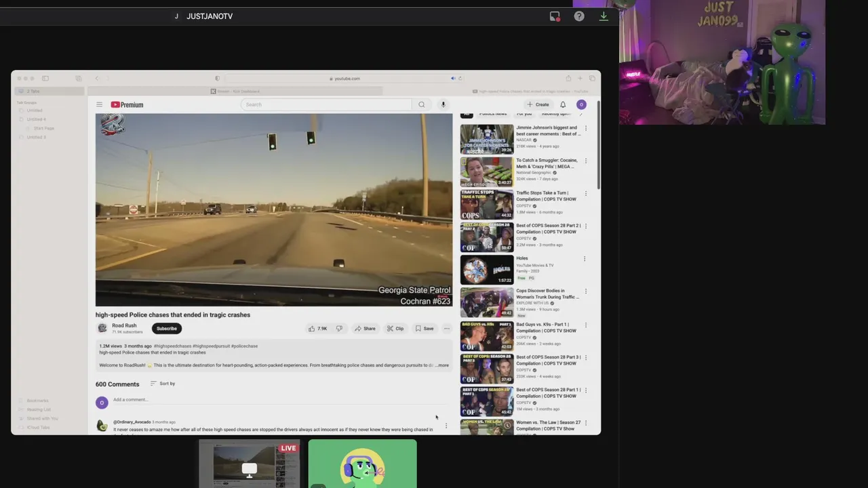Screen dimensions: 868x488
Task: Share the video via Share button
Action: point(365,329)
